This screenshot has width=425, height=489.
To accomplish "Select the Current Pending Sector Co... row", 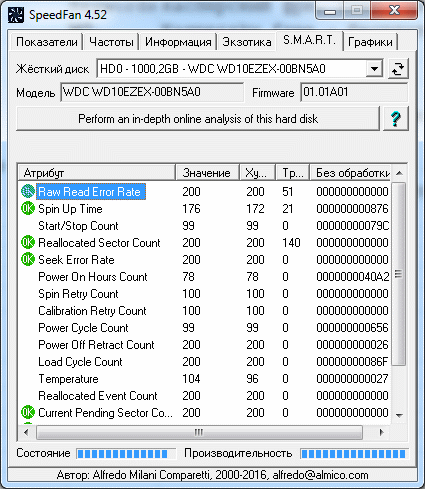I will tap(205, 413).
